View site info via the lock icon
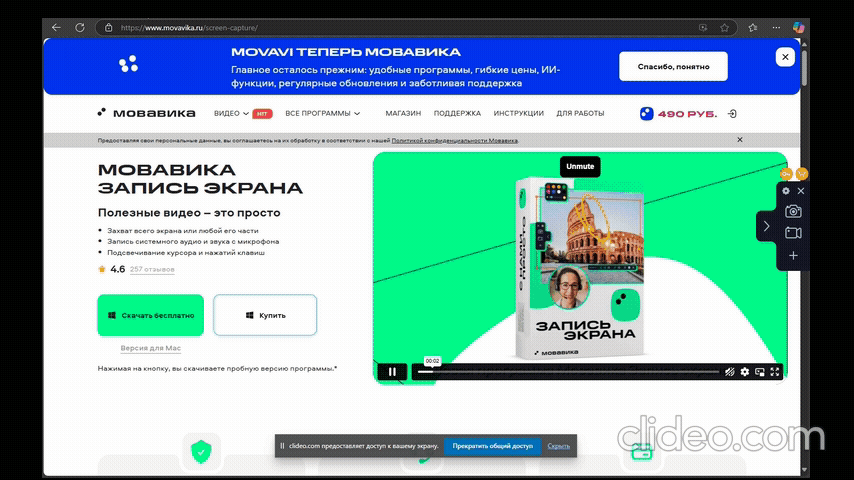854x480 pixels. (x=108, y=27)
